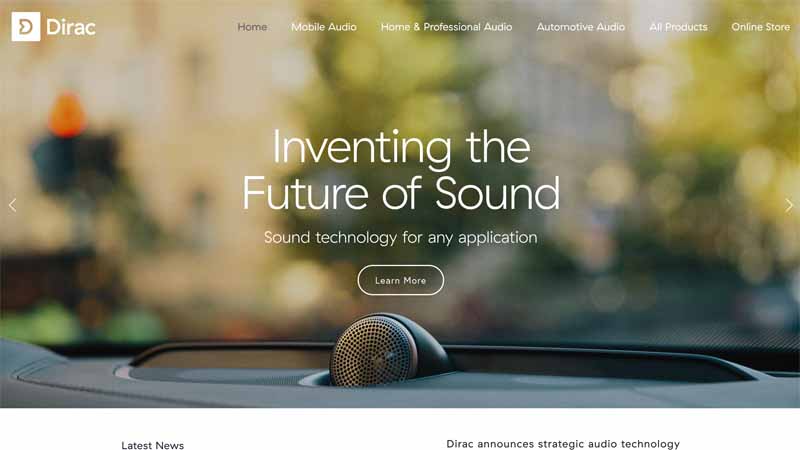Advance to next slide with right chevron
The image size is (800, 450).
pyautogui.click(x=789, y=205)
